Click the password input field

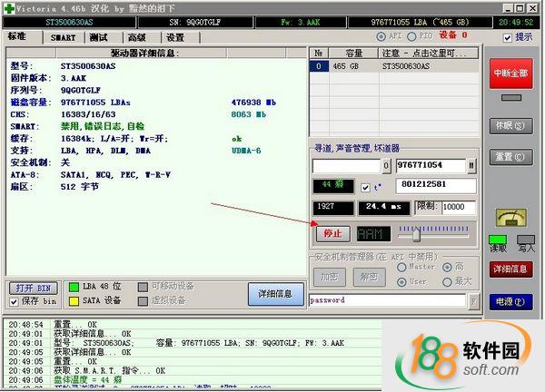pos(388,301)
